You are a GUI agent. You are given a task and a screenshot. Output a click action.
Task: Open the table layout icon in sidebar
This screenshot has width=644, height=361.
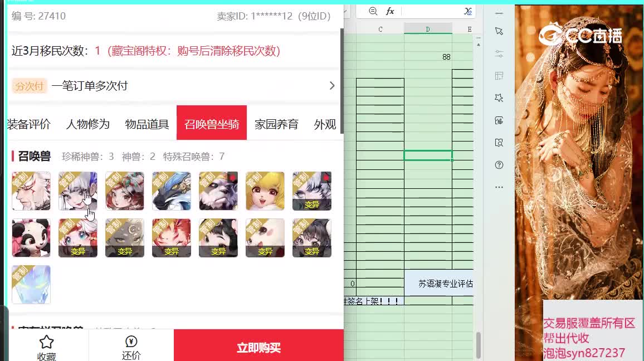tap(499, 76)
